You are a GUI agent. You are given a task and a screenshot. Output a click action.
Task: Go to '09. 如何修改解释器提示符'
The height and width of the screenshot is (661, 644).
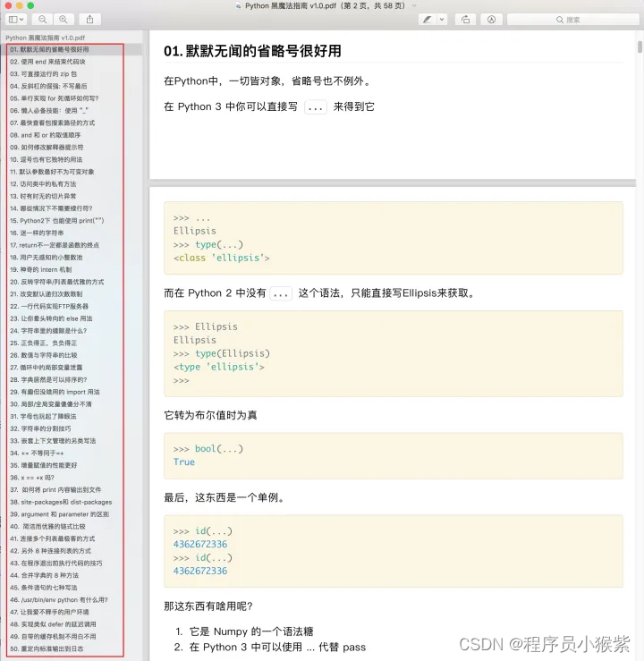click(x=47, y=147)
